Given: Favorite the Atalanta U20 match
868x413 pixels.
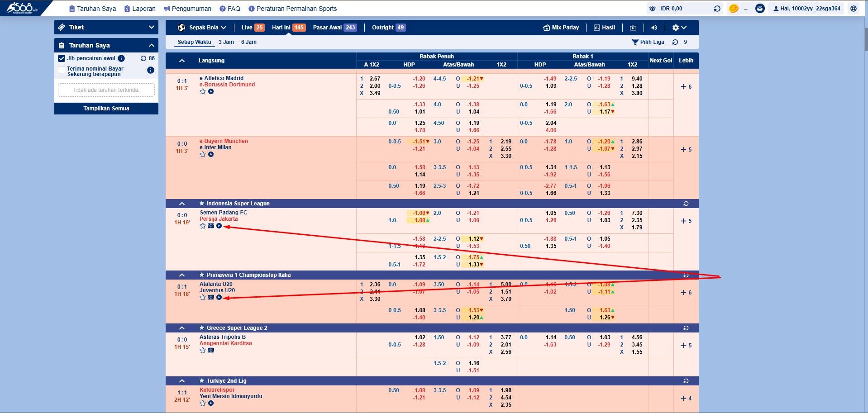Looking at the screenshot, I should click(203, 297).
